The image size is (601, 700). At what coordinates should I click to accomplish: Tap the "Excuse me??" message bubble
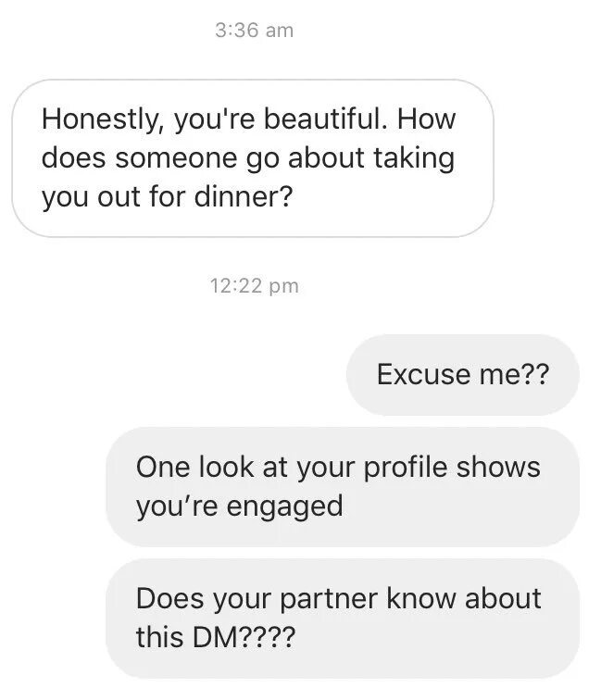click(462, 375)
